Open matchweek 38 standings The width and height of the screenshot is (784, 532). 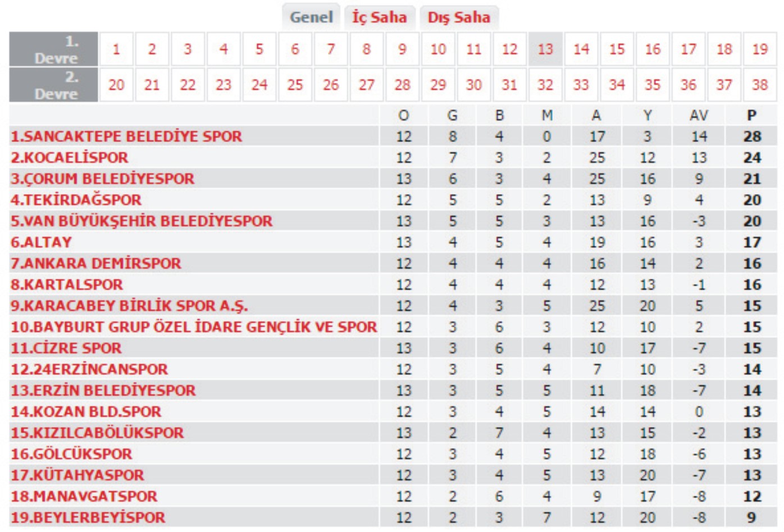coord(760,85)
